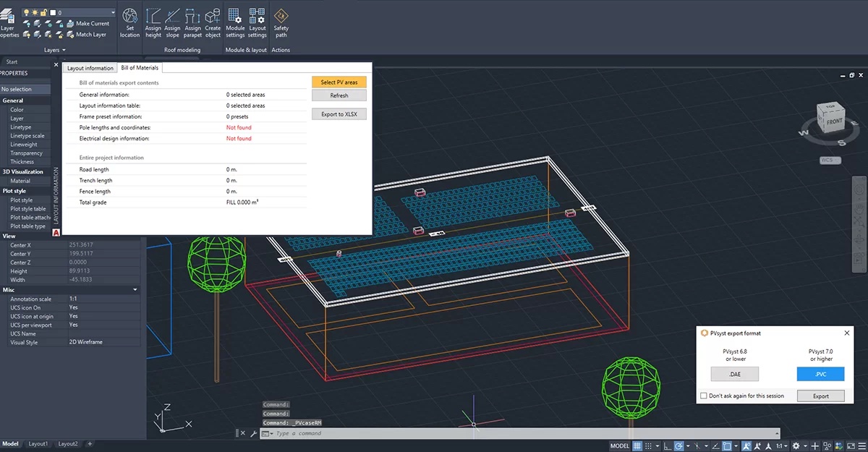The image size is (868, 452).
Task: Select the Assign slope tool
Action: tap(172, 24)
